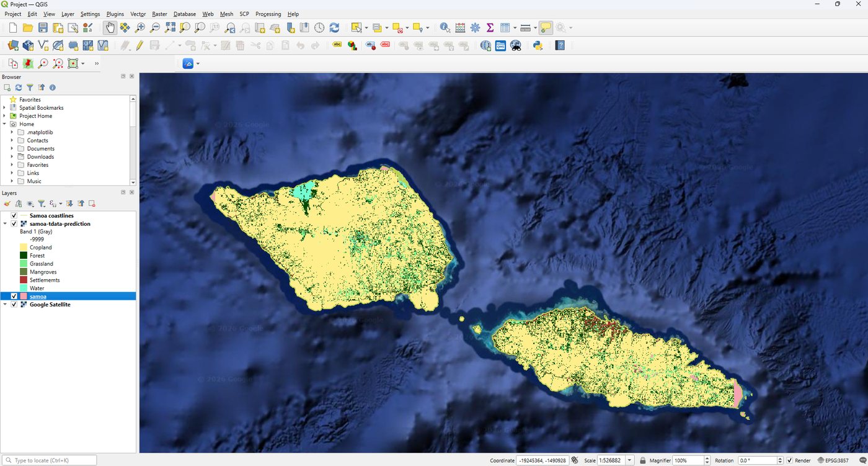The image size is (868, 466).
Task: Open the Processing Toolbox gear icon
Action: point(476,27)
